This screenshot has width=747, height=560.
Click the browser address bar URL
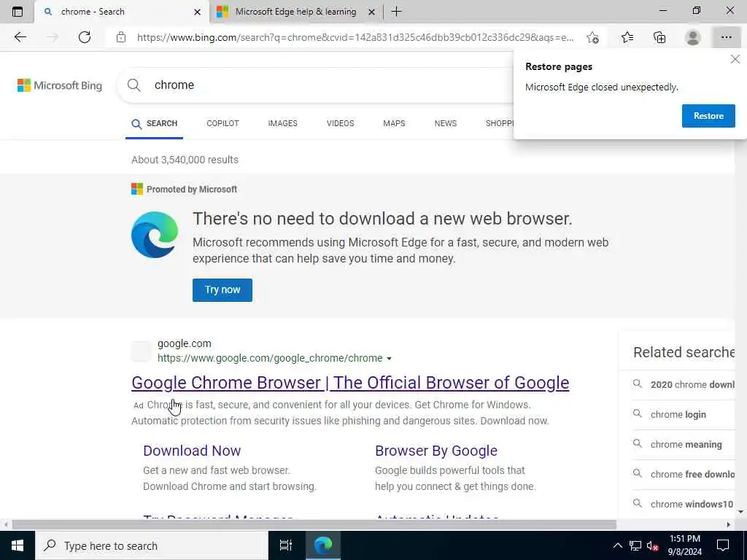[x=355, y=37]
